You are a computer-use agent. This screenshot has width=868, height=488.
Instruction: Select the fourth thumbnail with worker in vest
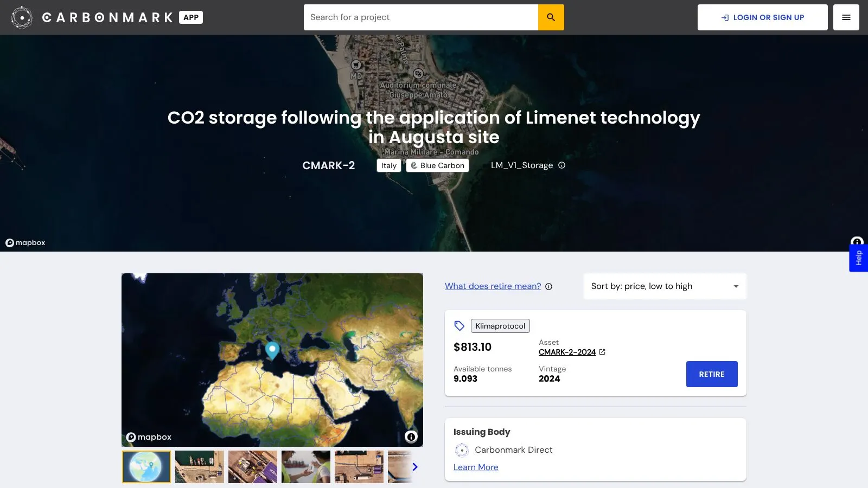pos(306,467)
